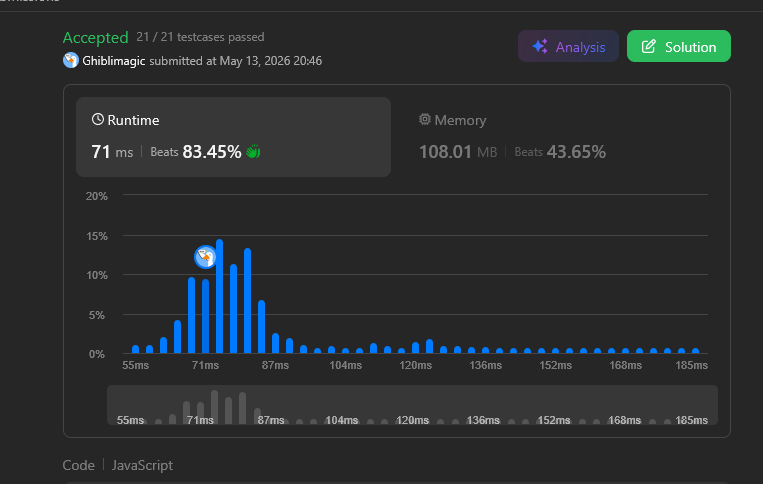Click the '20%' y-axis label

(x=96, y=196)
